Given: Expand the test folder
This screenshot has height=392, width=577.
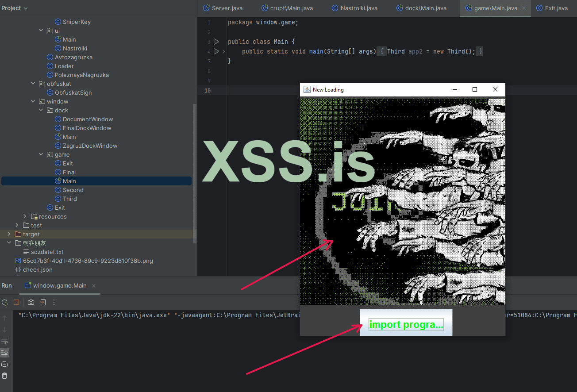Looking at the screenshot, I should (x=17, y=225).
